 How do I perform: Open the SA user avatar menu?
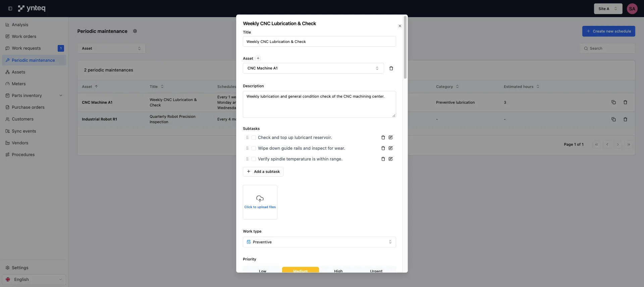click(x=632, y=9)
